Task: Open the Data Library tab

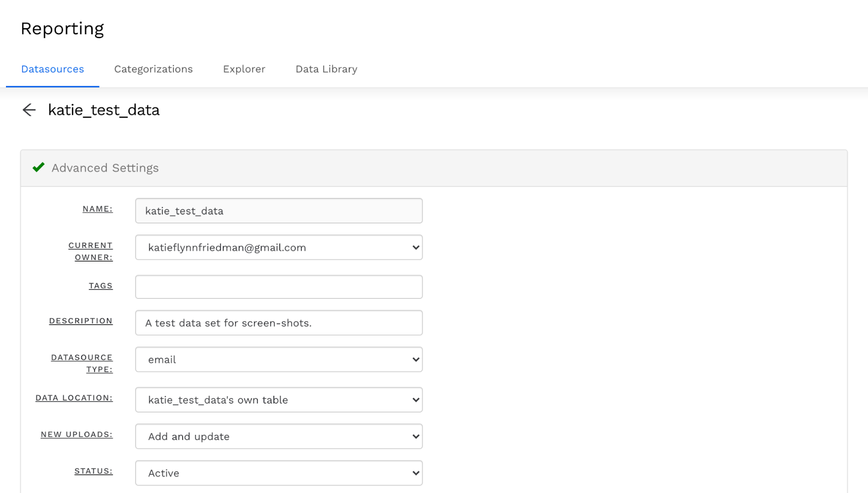Action: (x=326, y=69)
